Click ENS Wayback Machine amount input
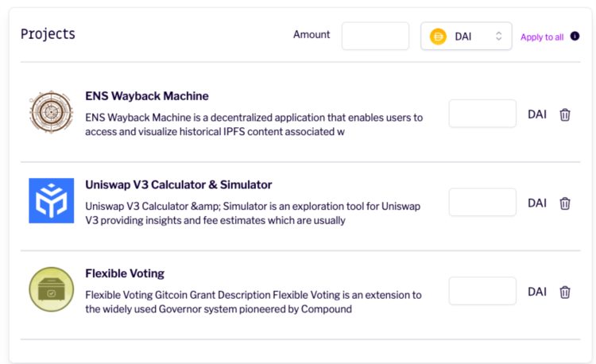 482,114
